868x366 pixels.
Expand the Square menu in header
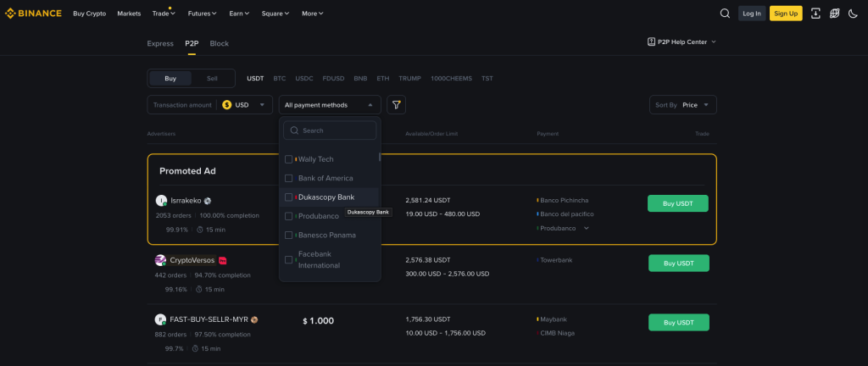pos(275,14)
